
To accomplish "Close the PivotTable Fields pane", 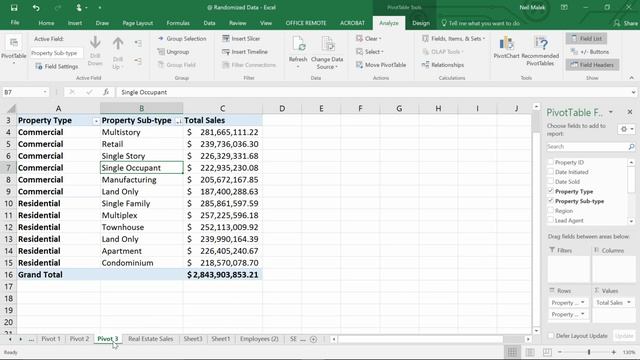I will 630,111.
